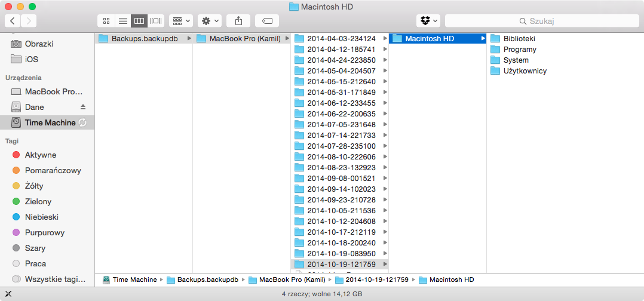Select column view button
The width and height of the screenshot is (644, 301).
click(139, 20)
